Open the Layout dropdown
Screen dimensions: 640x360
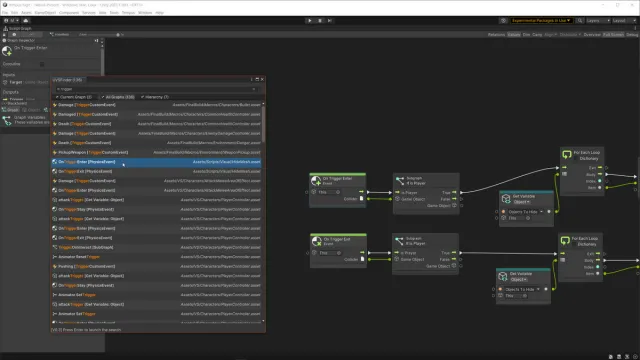(x=624, y=20)
